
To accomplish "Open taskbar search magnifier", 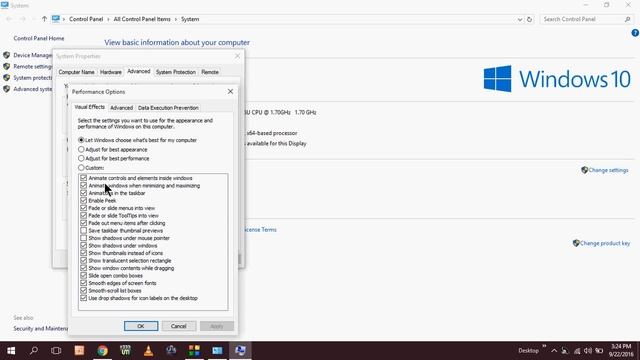I will (x=34, y=351).
